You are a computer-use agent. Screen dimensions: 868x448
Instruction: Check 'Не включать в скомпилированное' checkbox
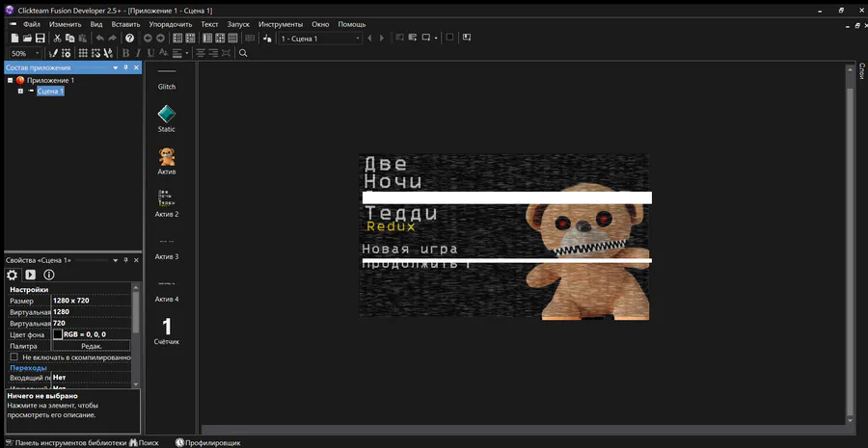[x=14, y=357]
